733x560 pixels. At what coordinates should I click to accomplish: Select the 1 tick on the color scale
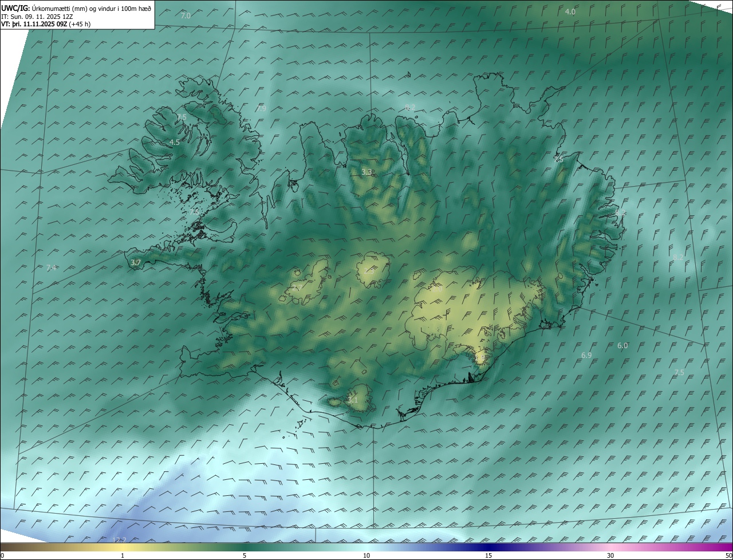click(123, 555)
